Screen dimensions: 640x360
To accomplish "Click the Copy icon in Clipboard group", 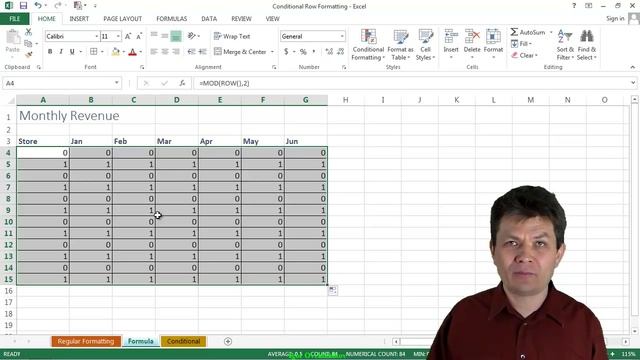I will click(28, 43).
